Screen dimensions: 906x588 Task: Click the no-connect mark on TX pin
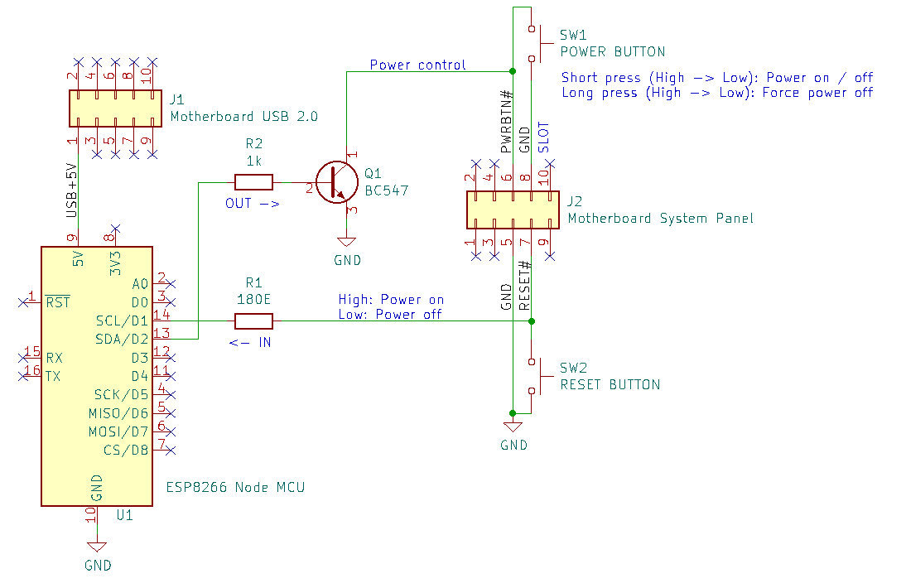point(23,376)
